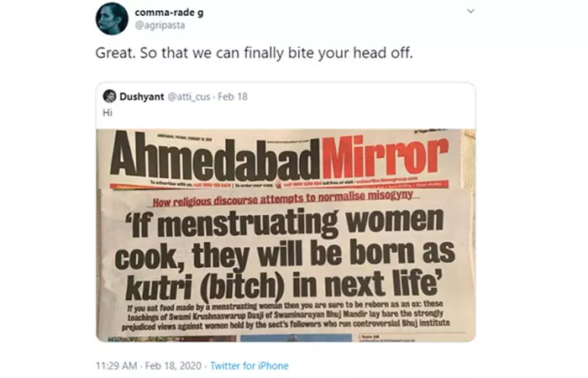Expand the tweet options chevron
588x378 pixels.
470,11
